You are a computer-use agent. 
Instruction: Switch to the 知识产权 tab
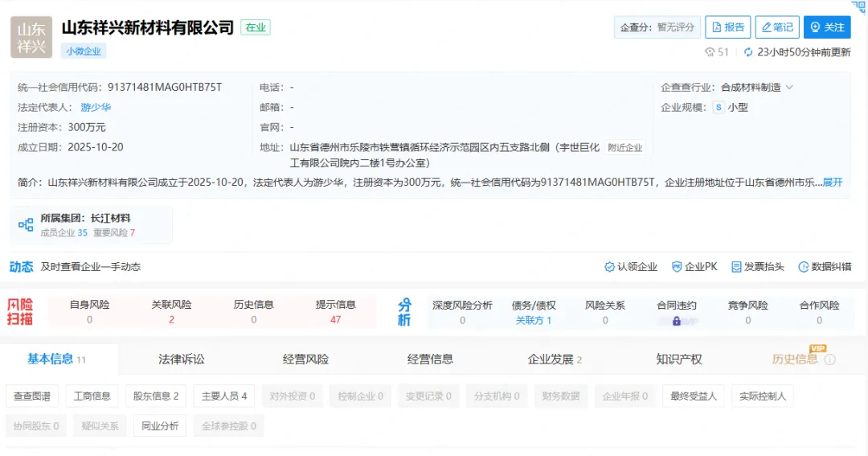(679, 359)
